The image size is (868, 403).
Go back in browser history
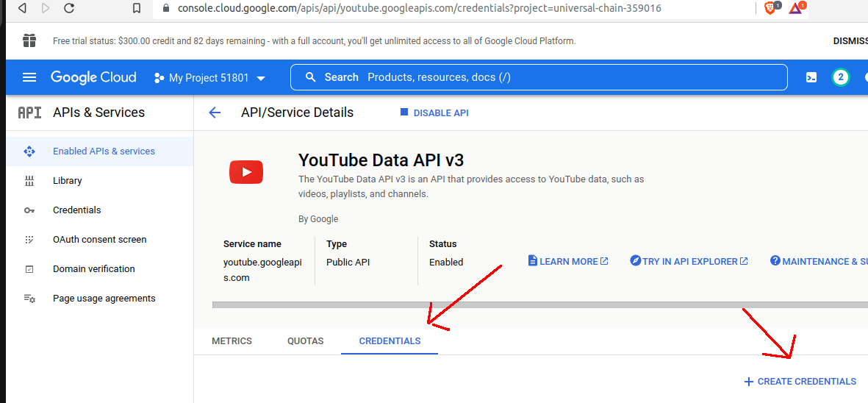click(21, 8)
